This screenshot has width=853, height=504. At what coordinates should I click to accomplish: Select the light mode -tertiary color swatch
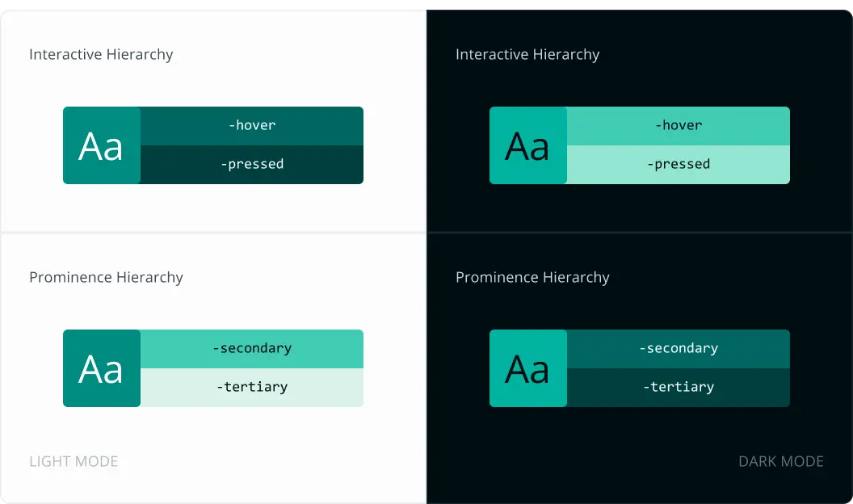pos(251,388)
